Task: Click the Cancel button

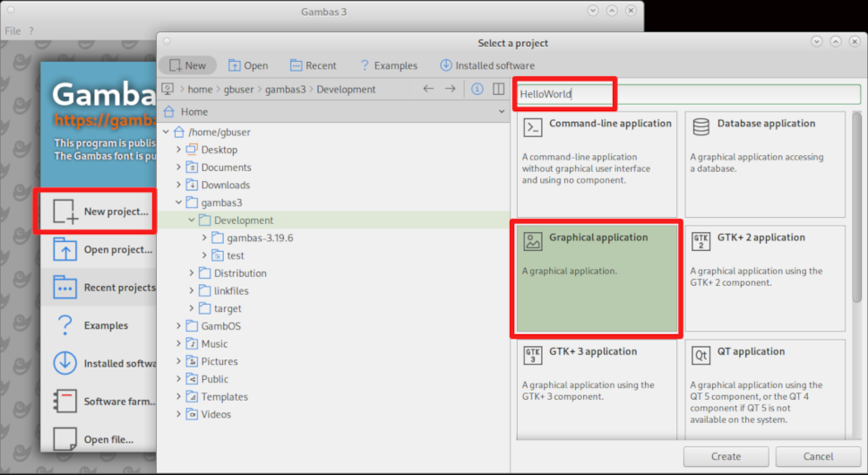Action: click(818, 457)
